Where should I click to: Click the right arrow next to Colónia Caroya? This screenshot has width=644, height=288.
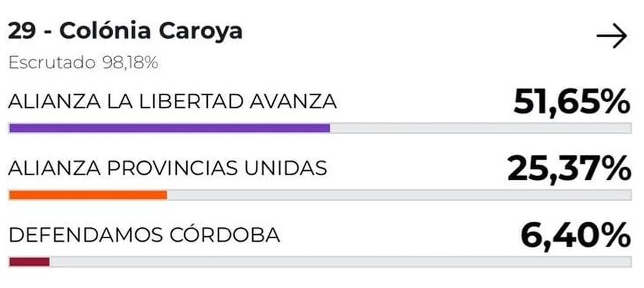coord(611,38)
